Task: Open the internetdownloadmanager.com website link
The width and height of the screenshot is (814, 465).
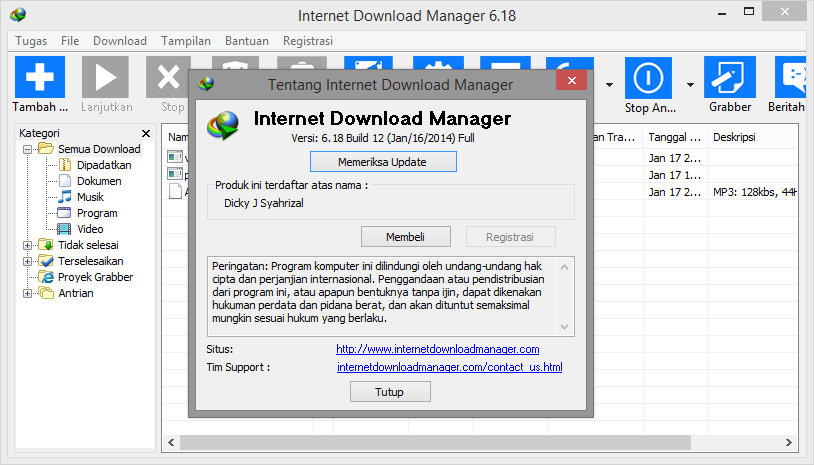Action: (438, 349)
